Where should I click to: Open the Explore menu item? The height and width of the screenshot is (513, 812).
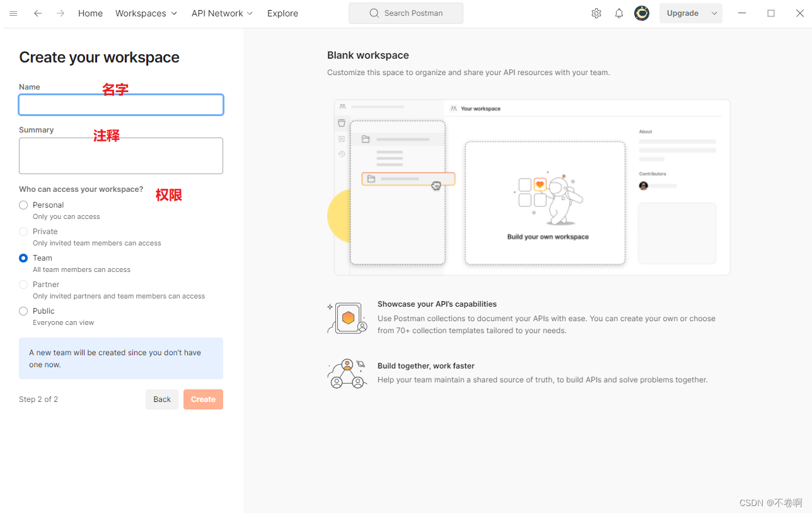(x=282, y=13)
